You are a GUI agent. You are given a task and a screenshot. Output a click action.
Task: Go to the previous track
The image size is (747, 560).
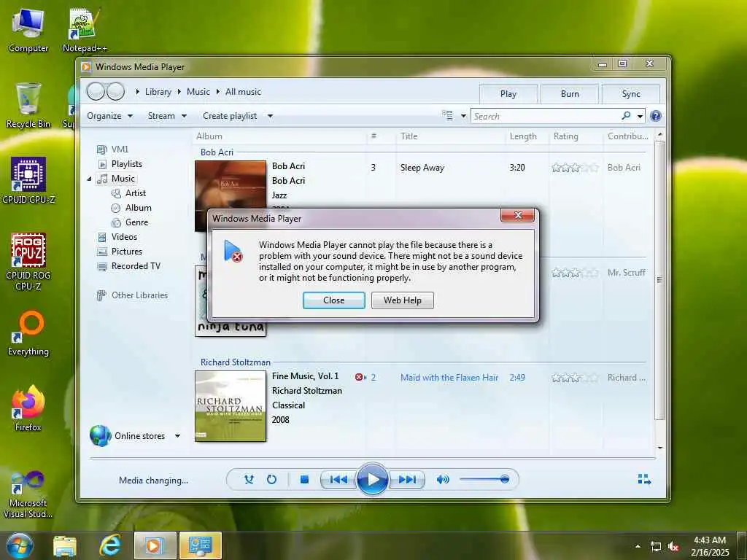[338, 480]
